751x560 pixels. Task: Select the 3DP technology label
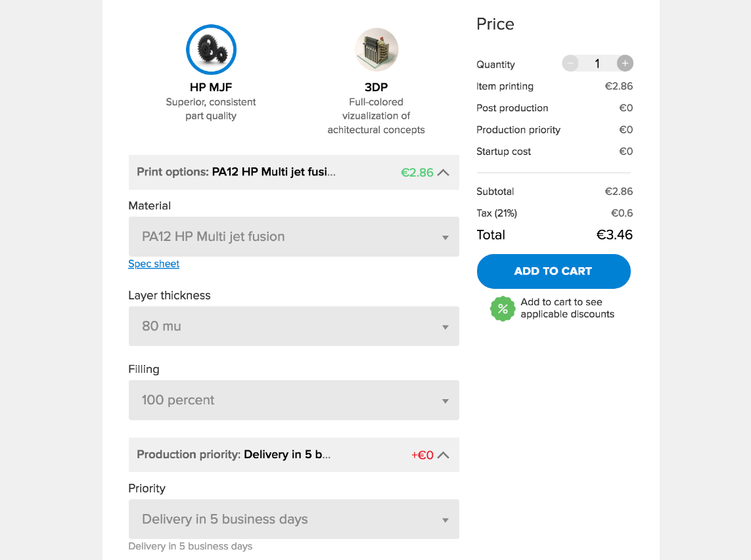[x=376, y=87]
